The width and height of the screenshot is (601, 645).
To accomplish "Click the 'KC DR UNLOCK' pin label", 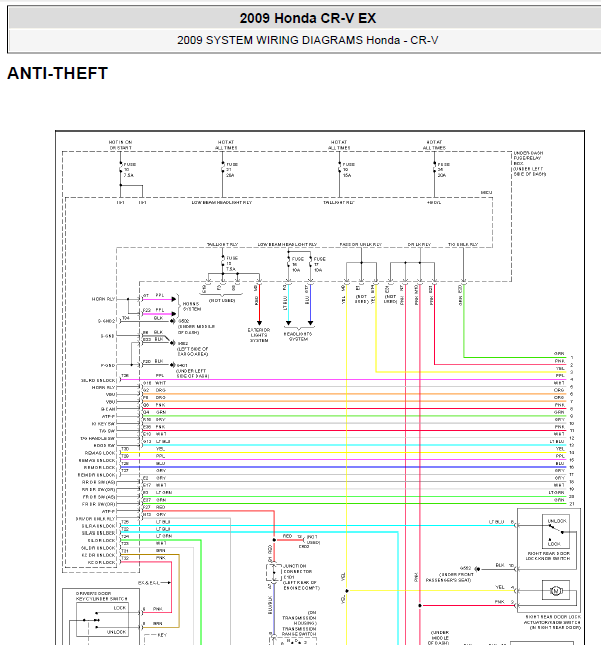I will tap(99, 555).
